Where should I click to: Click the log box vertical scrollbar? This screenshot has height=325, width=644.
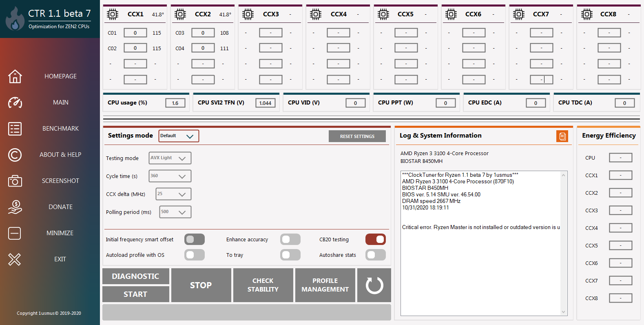(564, 243)
